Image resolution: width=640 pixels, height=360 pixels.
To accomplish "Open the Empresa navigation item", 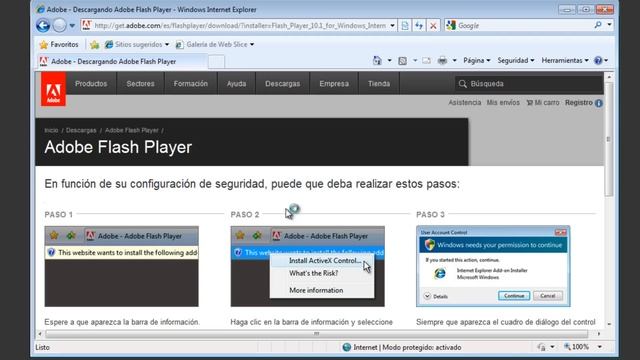I will 334,84.
